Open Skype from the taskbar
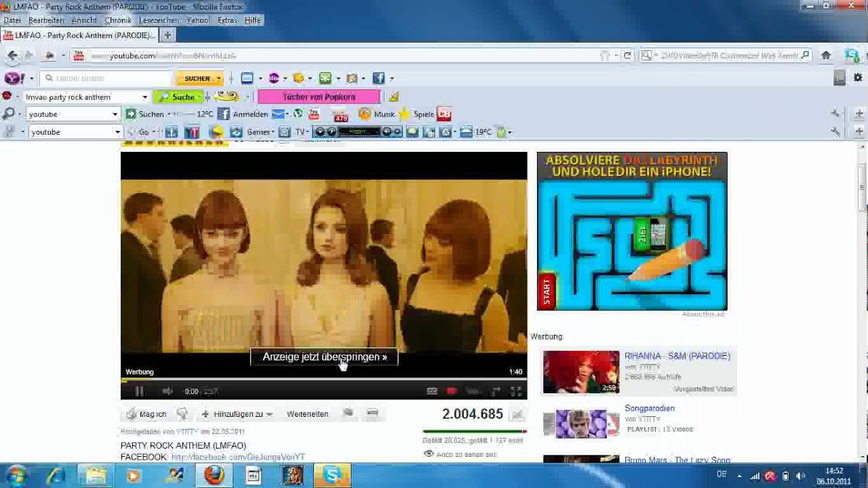Viewport: 868px width, 488px height. pyautogui.click(x=332, y=475)
